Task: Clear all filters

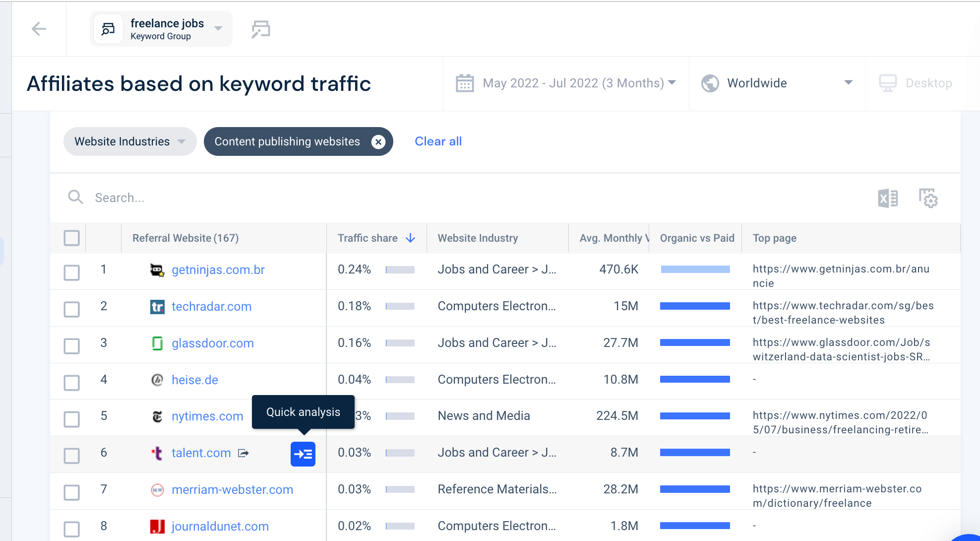Action: point(438,141)
